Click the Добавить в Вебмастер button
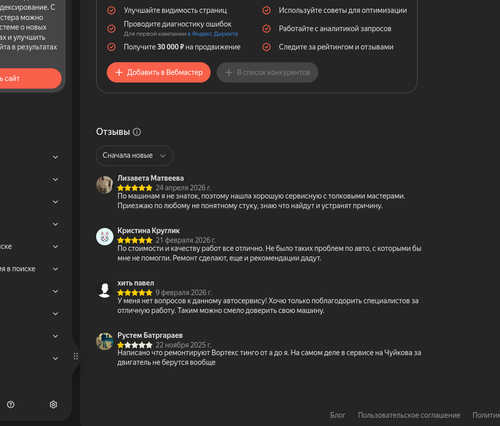500x426 pixels. pyautogui.click(x=159, y=72)
